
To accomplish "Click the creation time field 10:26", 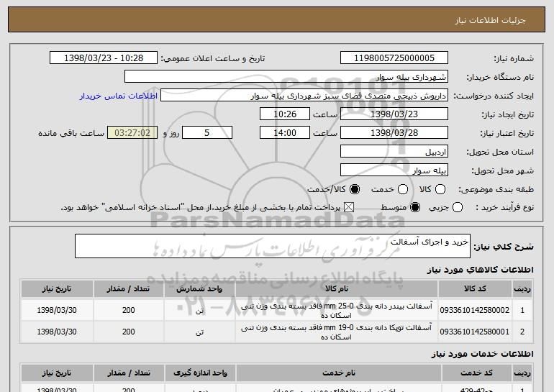I will [x=285, y=114].
